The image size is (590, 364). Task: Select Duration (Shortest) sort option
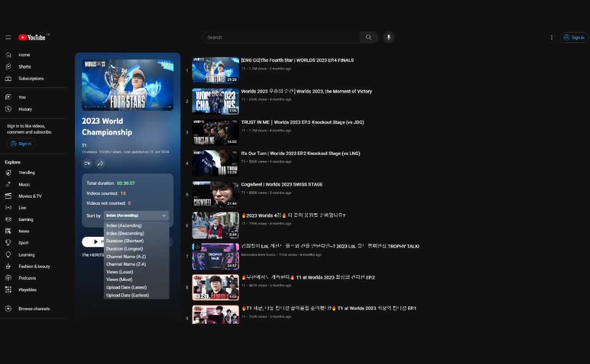coord(136,241)
